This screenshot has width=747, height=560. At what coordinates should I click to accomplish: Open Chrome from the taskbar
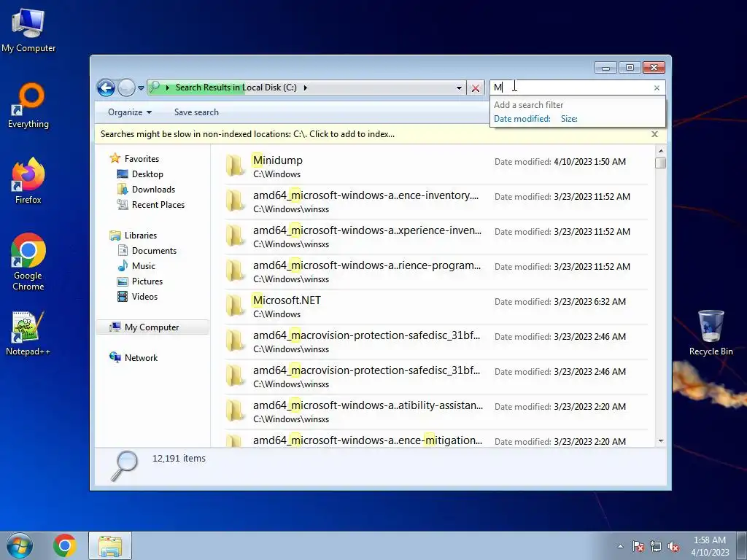pyautogui.click(x=65, y=545)
